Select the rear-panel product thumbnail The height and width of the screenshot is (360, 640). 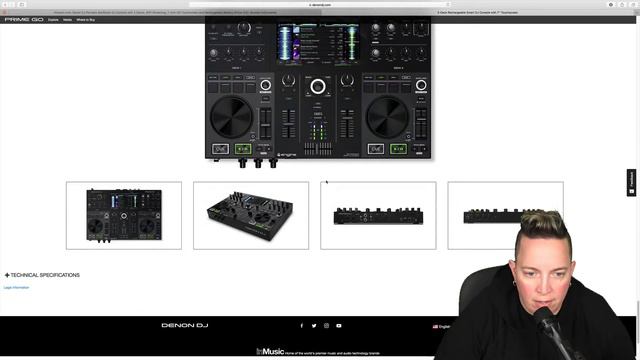tap(378, 216)
